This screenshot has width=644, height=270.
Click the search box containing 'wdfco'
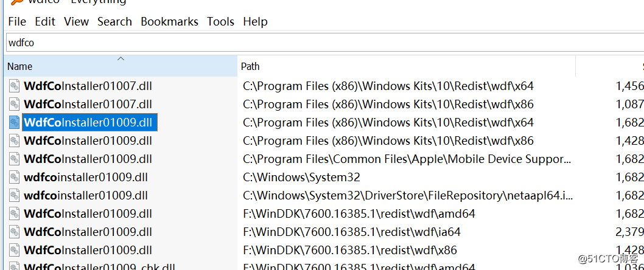coord(324,43)
